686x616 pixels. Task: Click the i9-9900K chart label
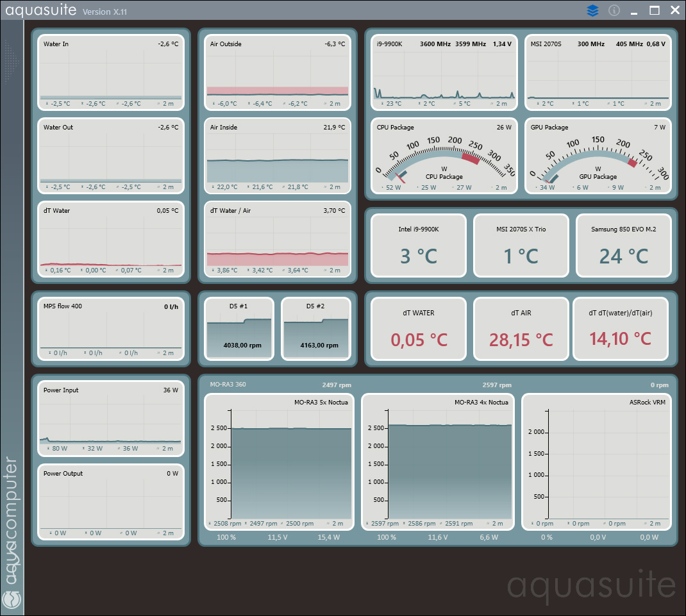pos(389,44)
